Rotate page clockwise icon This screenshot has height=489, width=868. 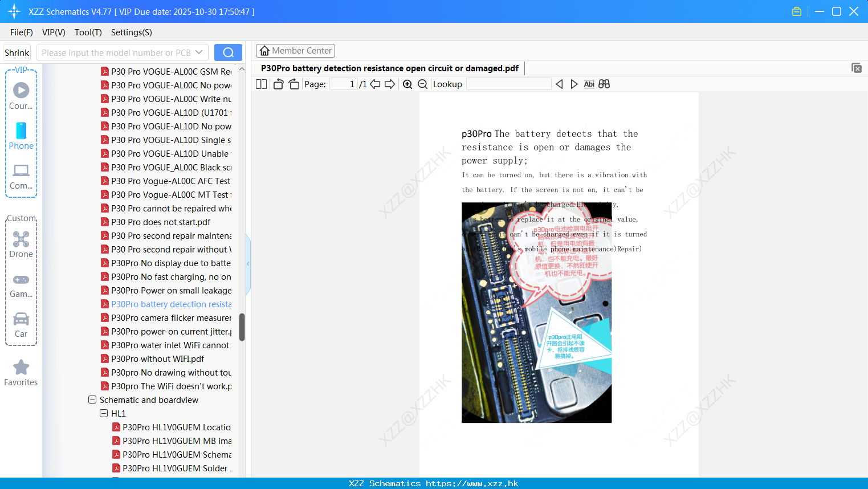click(x=294, y=84)
